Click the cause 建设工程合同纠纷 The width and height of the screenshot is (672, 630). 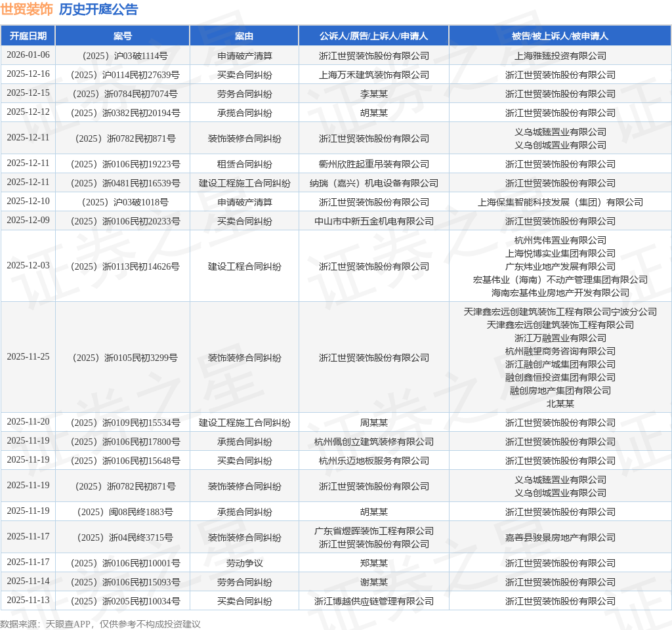[x=244, y=266]
